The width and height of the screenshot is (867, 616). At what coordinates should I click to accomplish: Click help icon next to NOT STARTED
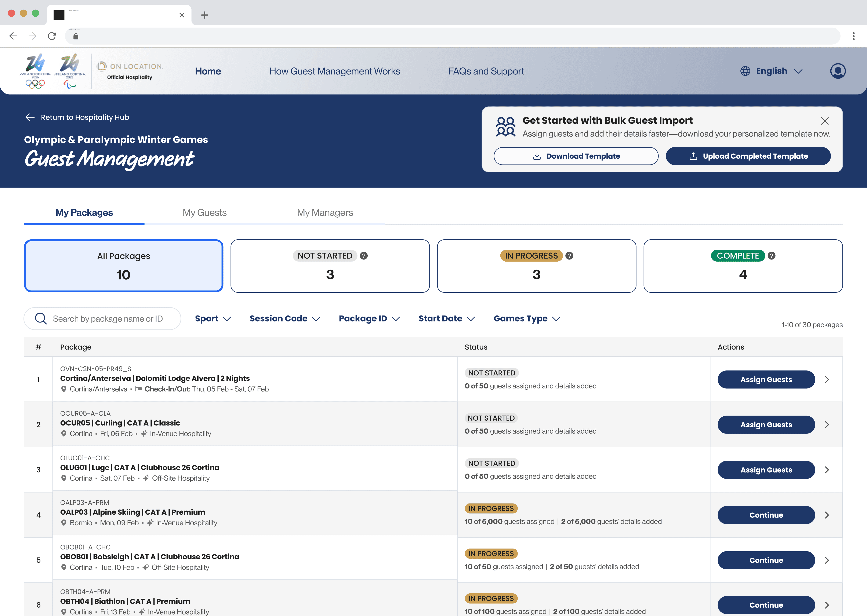coord(364,256)
